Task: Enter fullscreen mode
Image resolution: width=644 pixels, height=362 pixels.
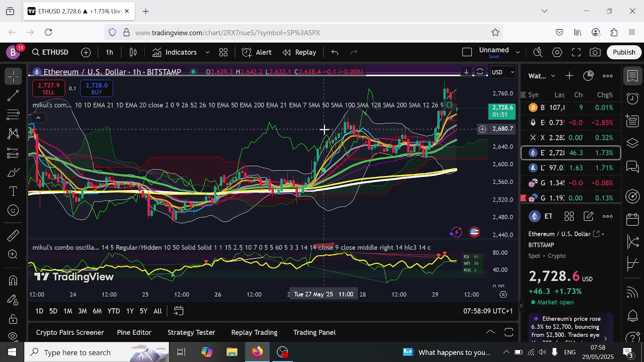Action: coord(576,52)
